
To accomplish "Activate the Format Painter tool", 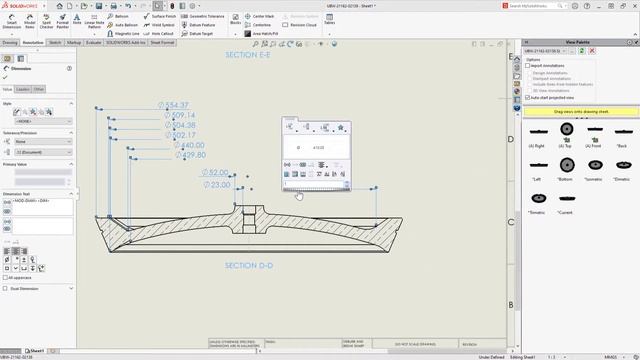I will 62,21.
